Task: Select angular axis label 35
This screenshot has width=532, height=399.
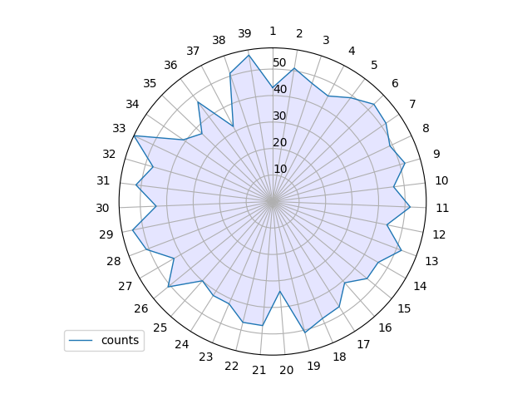Action: [x=150, y=83]
